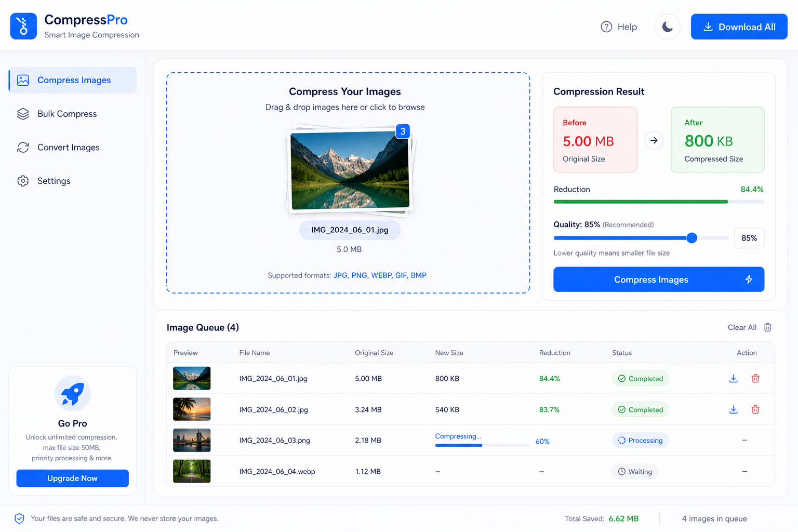
Task: Click the Bulk Compress layers icon
Action: point(23,114)
